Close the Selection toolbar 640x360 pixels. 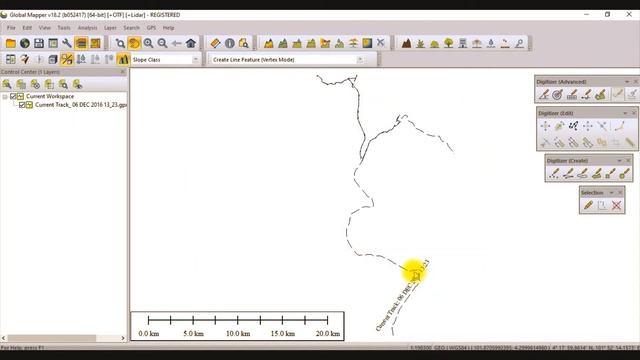coord(620,193)
